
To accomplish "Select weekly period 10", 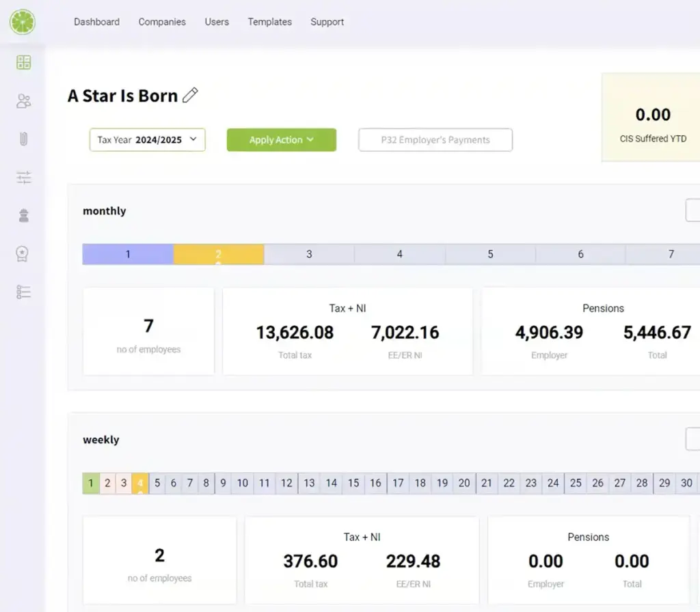I will pyautogui.click(x=243, y=483).
